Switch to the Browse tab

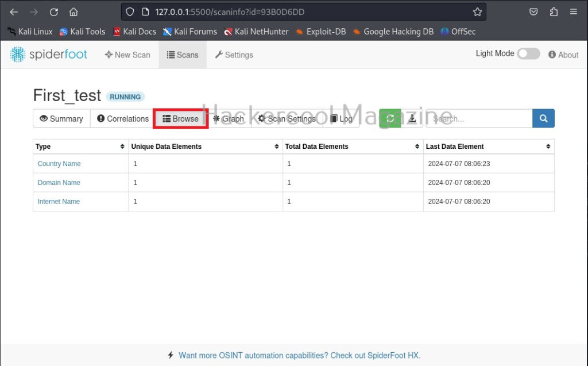[180, 118]
